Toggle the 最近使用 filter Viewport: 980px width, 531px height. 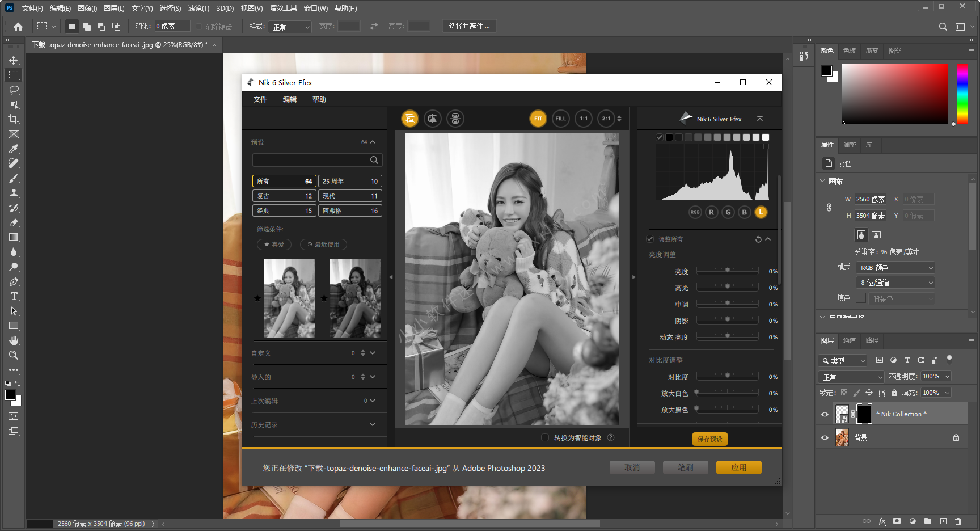(x=323, y=245)
